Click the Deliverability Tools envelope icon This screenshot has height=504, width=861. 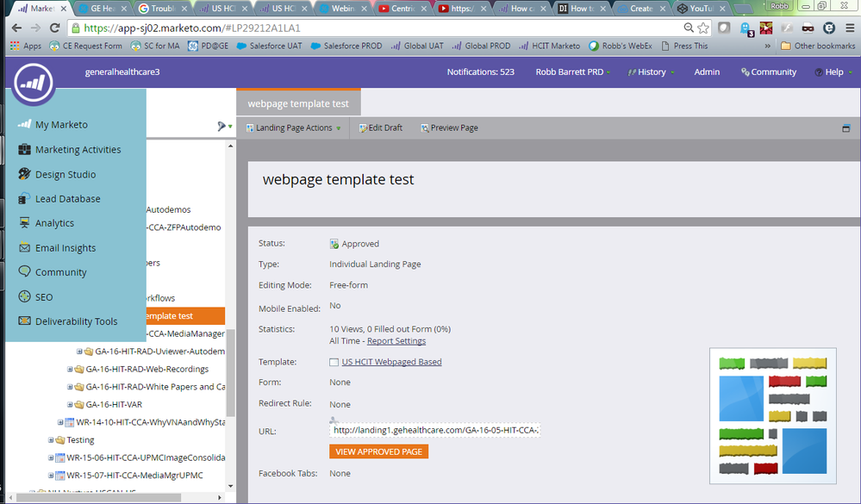pos(24,320)
